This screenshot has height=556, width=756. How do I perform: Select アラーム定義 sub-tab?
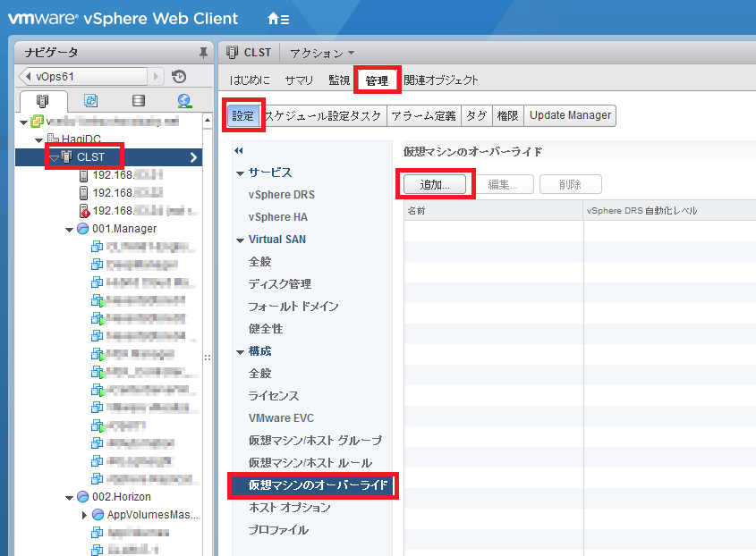pos(424,115)
